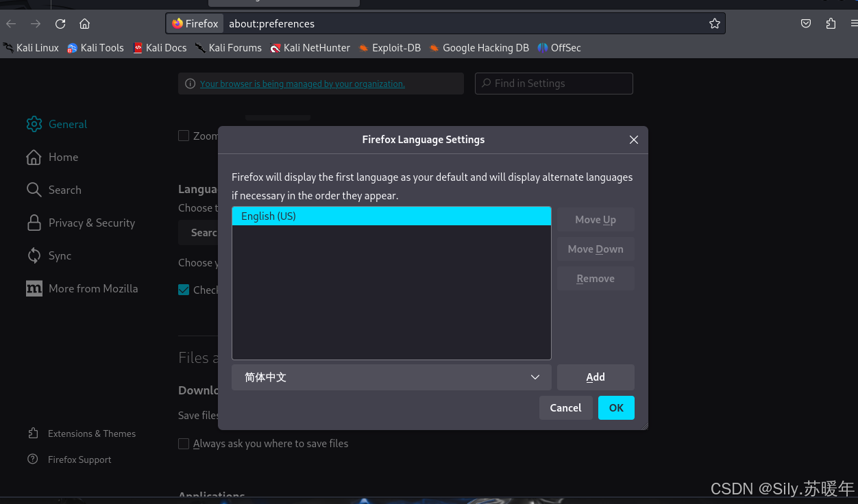The height and width of the screenshot is (504, 858).
Task: Open the Sync settings category
Action: 49,255
